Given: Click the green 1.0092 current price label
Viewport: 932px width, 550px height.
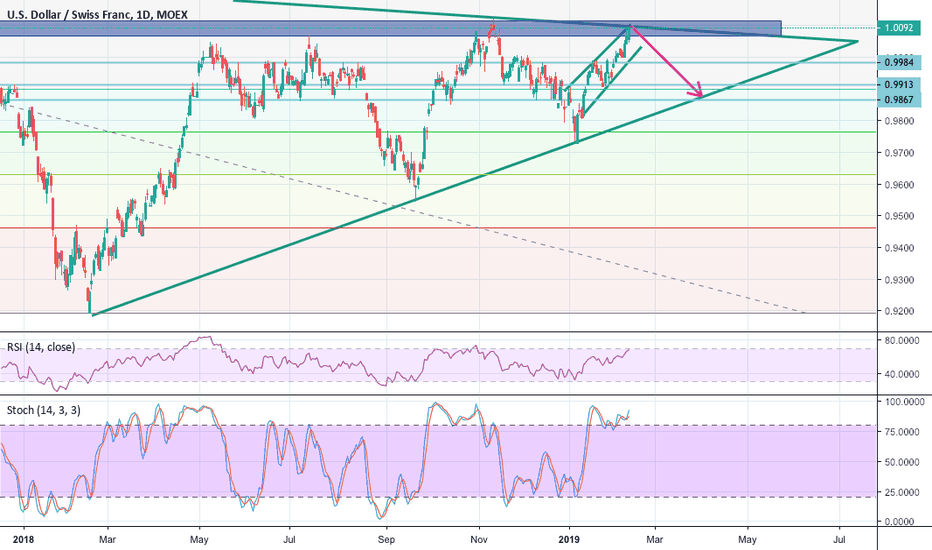Looking at the screenshot, I should 899,27.
